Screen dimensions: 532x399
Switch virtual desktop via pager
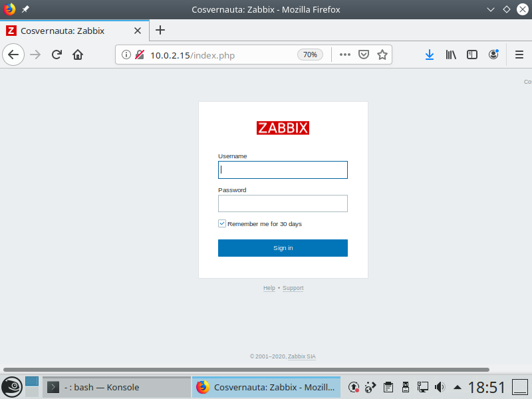pyautogui.click(x=32, y=387)
